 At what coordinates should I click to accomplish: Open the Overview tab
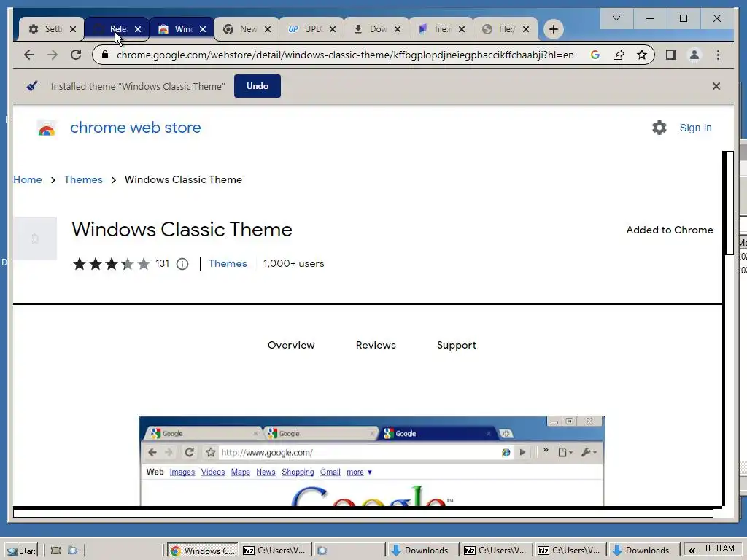[x=291, y=345]
